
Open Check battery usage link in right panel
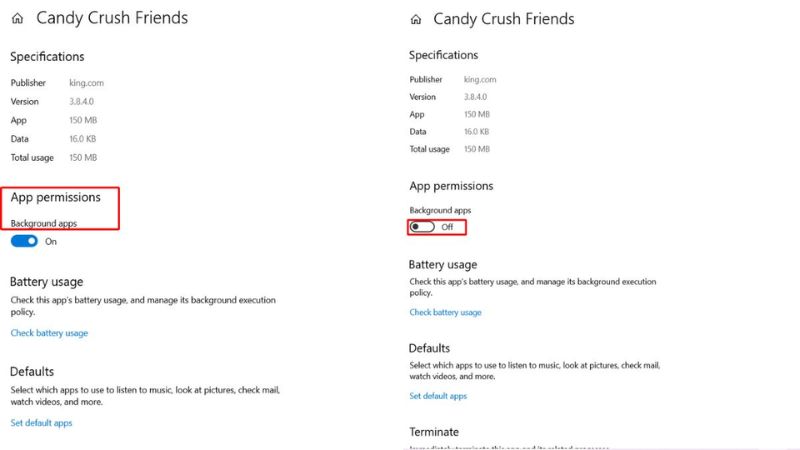[x=445, y=313]
